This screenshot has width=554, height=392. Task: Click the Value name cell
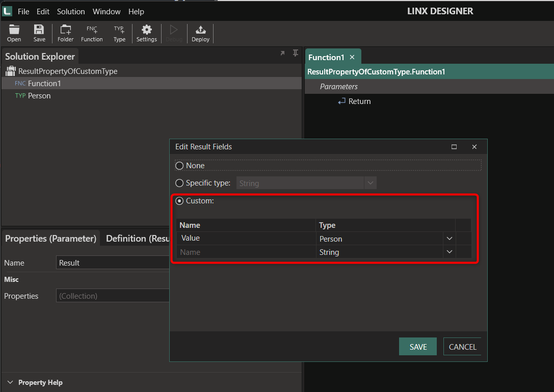point(246,238)
